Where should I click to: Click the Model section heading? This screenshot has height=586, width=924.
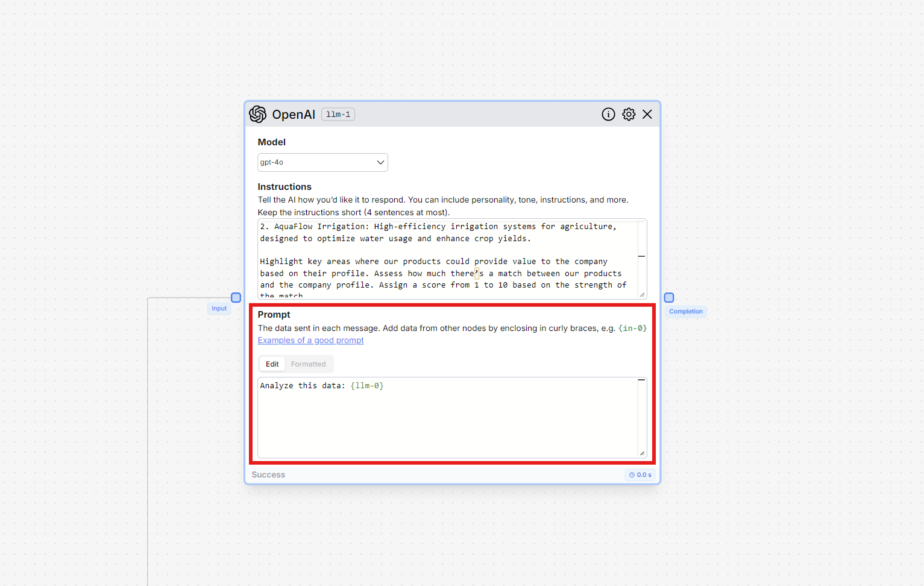tap(272, 142)
